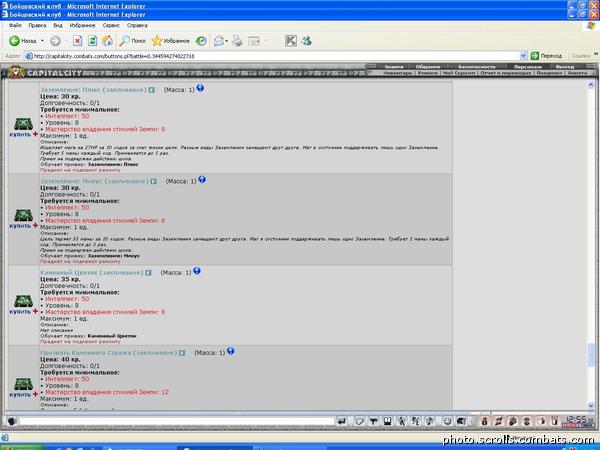
Task: Buy Призвать Каменного Стража via купить link
Action: (x=20, y=395)
